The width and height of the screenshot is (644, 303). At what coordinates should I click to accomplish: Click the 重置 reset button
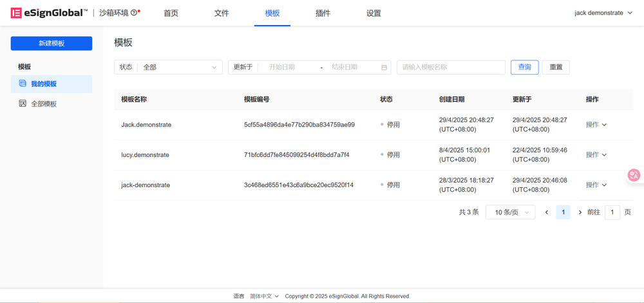[x=555, y=67]
